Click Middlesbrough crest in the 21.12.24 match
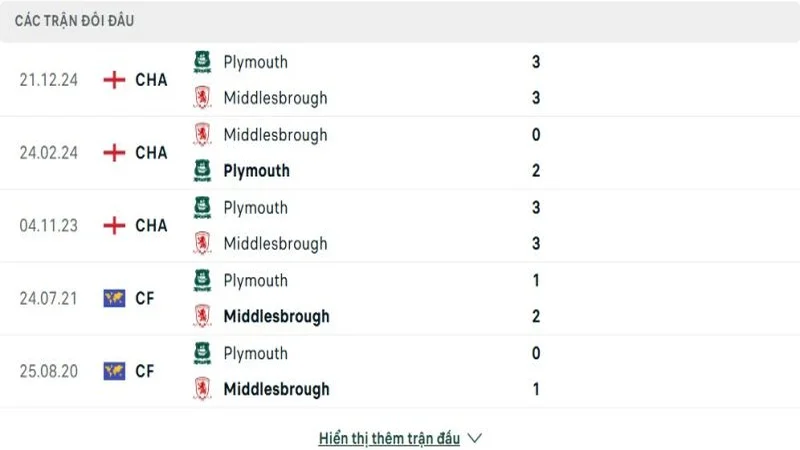The height and width of the screenshot is (450, 800). tap(202, 98)
